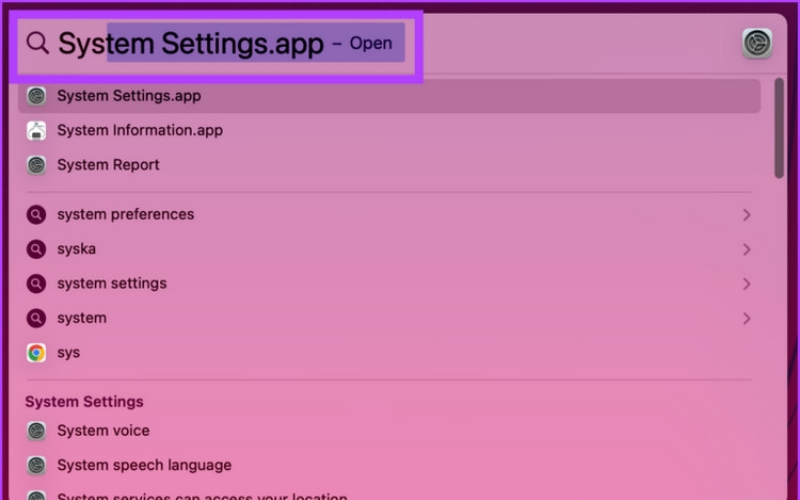Click the System Settings.app result icon
The image size is (800, 500).
point(36,96)
